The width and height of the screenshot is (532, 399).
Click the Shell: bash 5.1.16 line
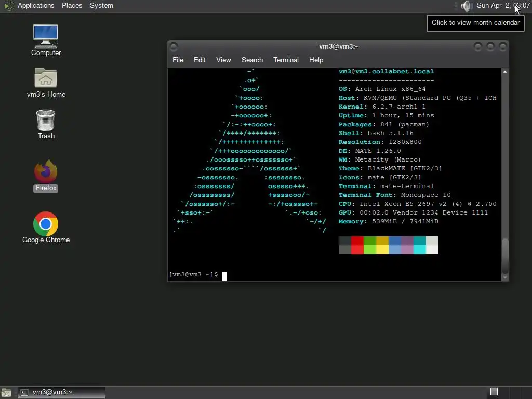click(x=376, y=133)
